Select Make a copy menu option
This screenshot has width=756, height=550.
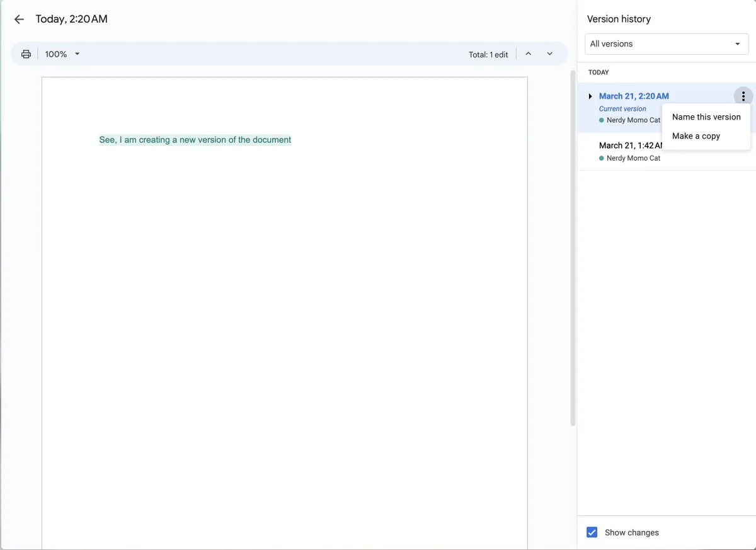point(696,136)
